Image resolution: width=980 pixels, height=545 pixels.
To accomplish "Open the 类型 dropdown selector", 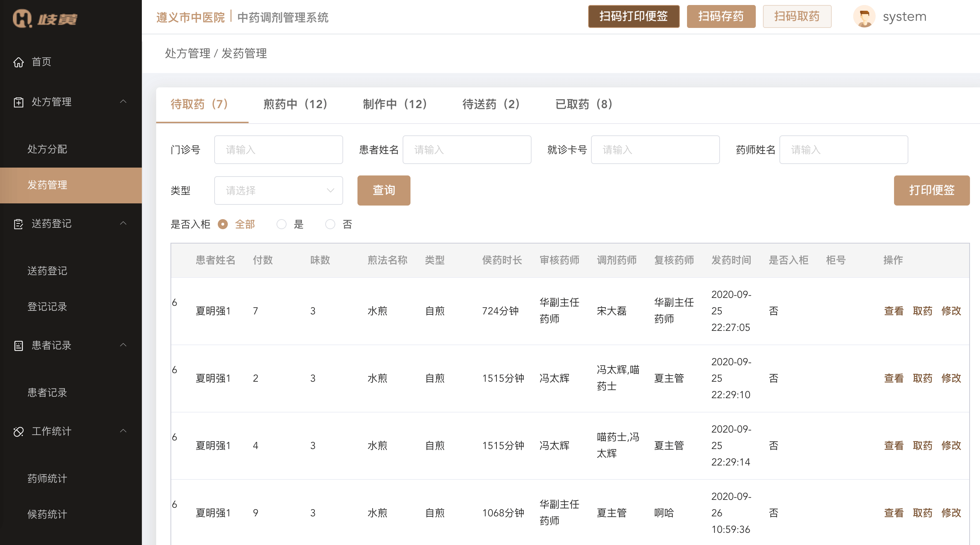I will (x=278, y=190).
